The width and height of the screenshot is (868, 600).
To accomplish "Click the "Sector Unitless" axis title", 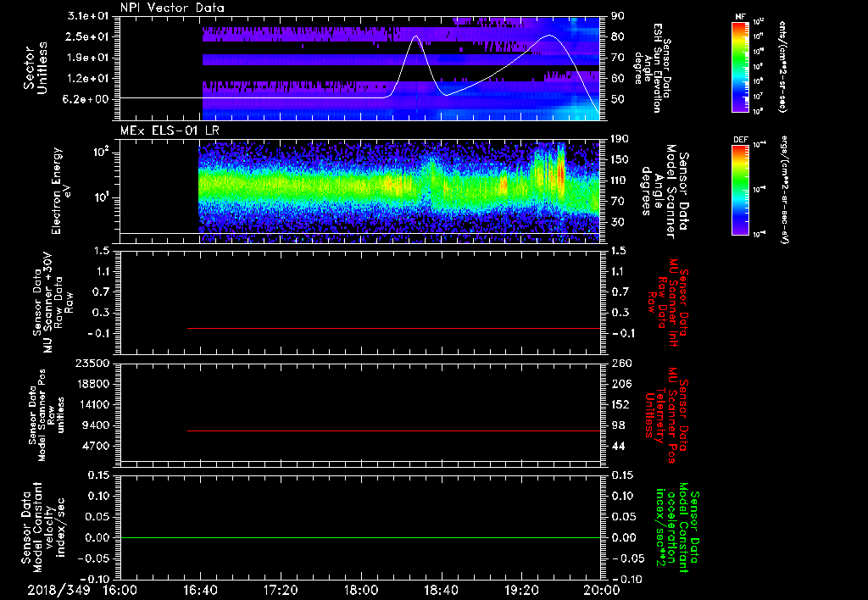I will [x=36, y=68].
